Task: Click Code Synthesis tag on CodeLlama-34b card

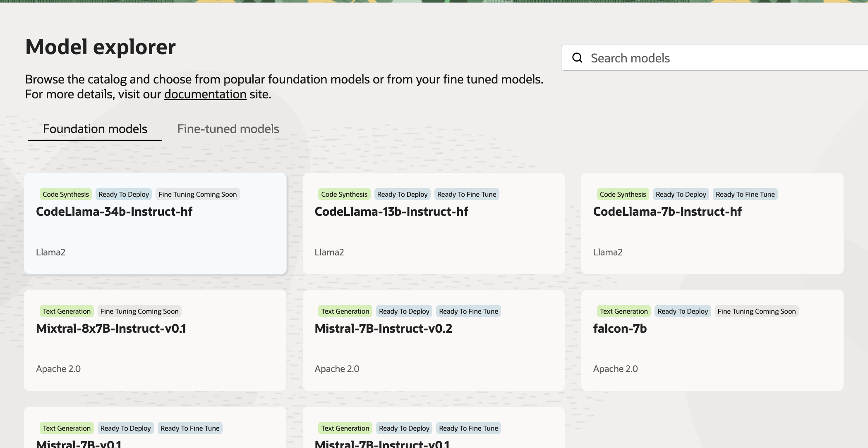Action: (x=66, y=194)
